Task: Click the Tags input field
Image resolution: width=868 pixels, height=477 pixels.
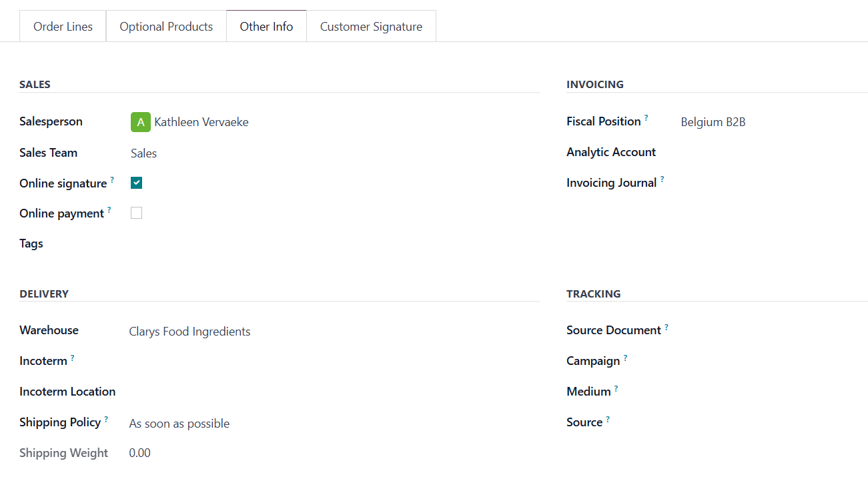Action: pyautogui.click(x=267, y=244)
